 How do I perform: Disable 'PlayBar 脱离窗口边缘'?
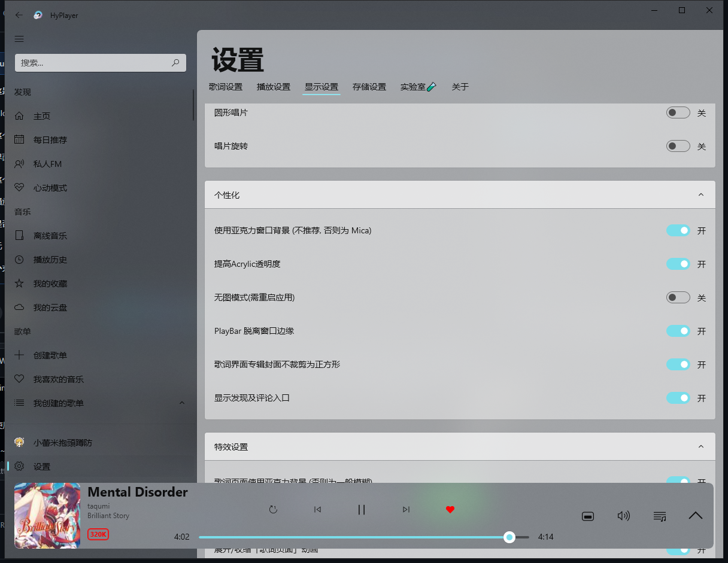pos(678,331)
